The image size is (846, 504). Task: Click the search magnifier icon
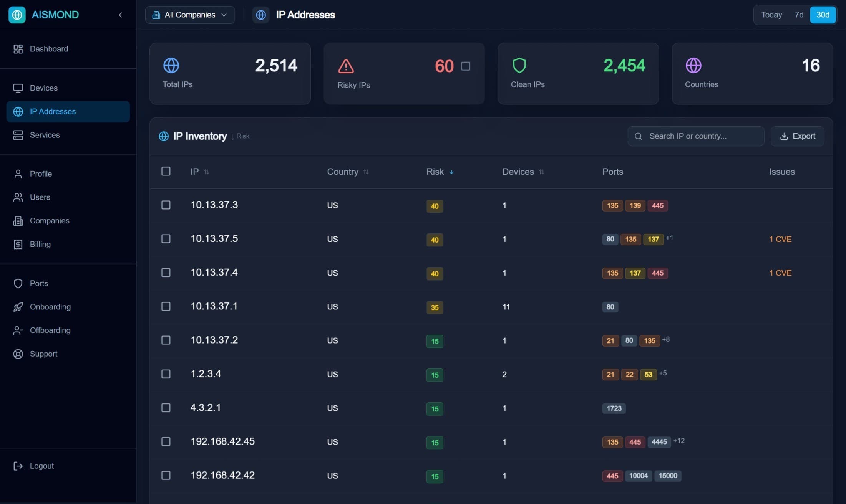pos(639,136)
